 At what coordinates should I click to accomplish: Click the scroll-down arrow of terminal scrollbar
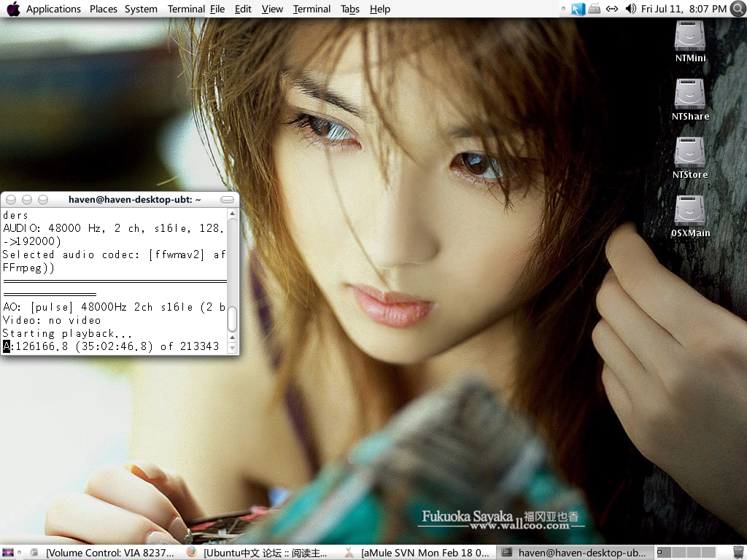(x=233, y=348)
